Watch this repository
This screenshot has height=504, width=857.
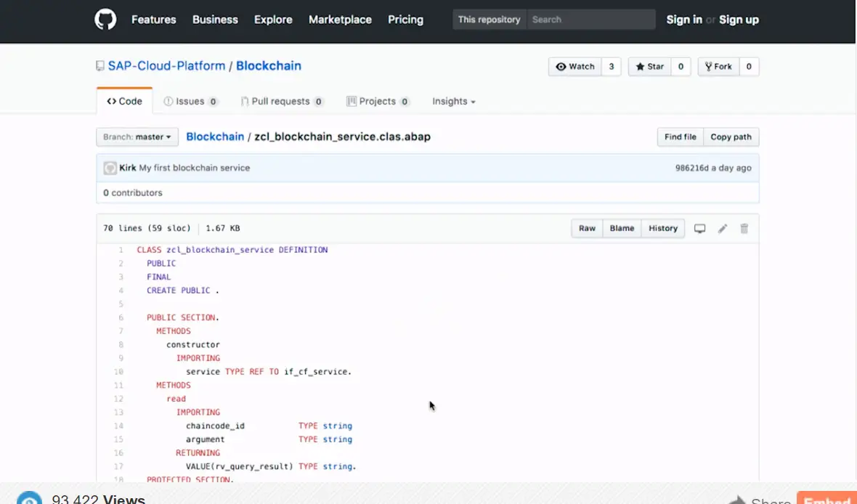click(x=575, y=67)
